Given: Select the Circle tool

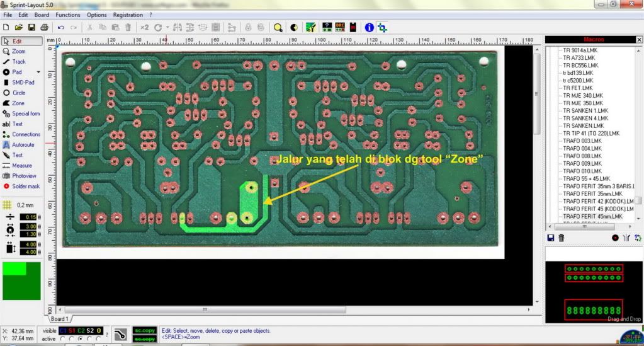Looking at the screenshot, I should tap(14, 93).
